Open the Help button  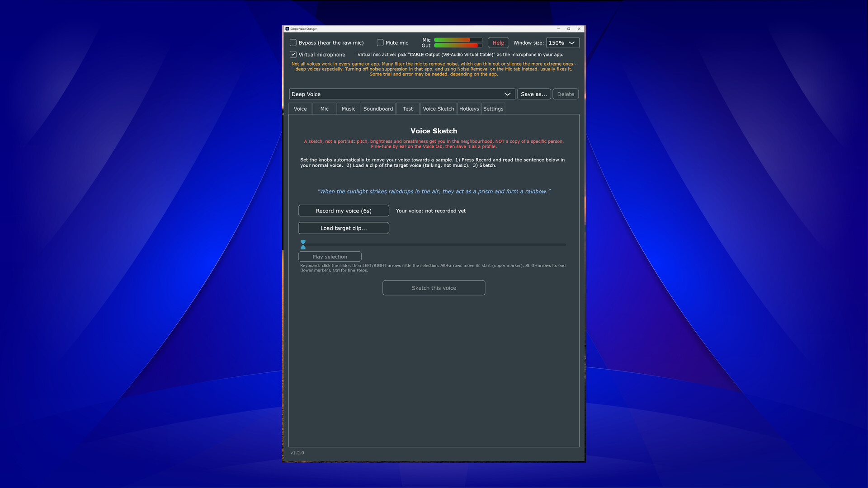[498, 43]
